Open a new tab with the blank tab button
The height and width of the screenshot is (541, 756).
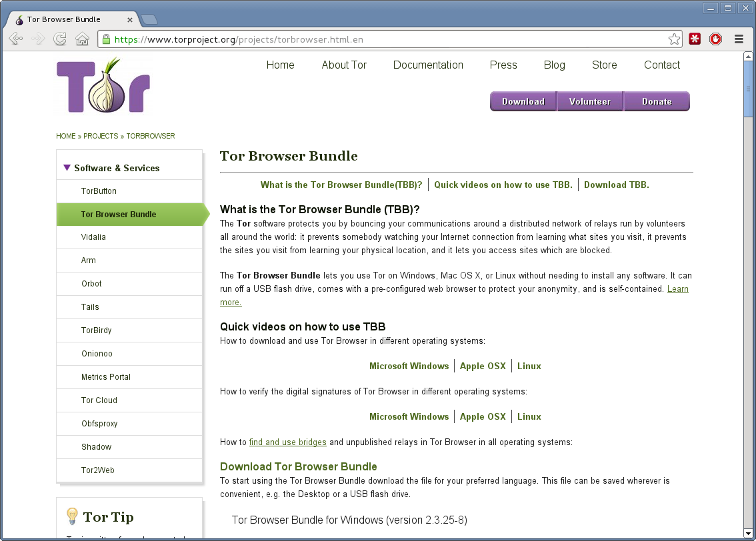pyautogui.click(x=149, y=19)
